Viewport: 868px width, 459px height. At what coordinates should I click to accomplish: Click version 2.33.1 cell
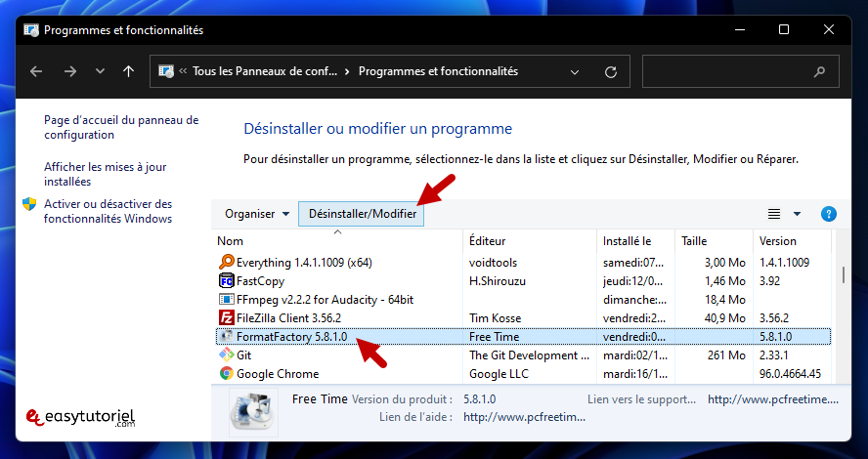click(x=774, y=355)
